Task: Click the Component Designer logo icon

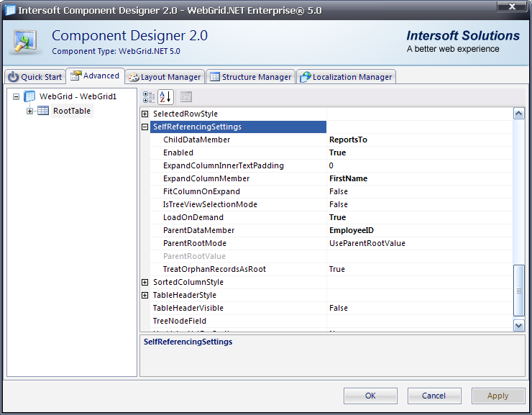Action: 25,42
